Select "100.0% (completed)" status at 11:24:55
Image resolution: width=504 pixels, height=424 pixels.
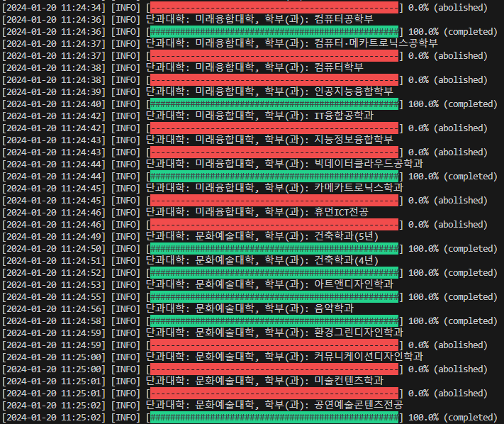452,296
